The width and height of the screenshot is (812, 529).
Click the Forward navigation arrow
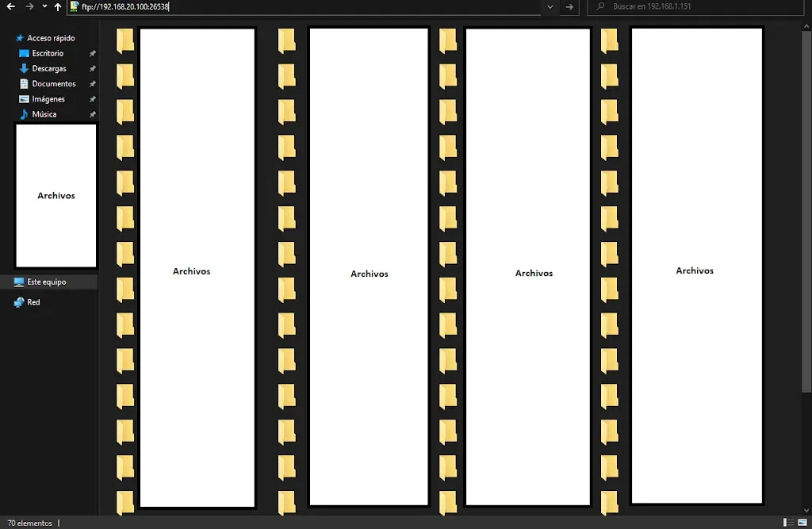[29, 6]
